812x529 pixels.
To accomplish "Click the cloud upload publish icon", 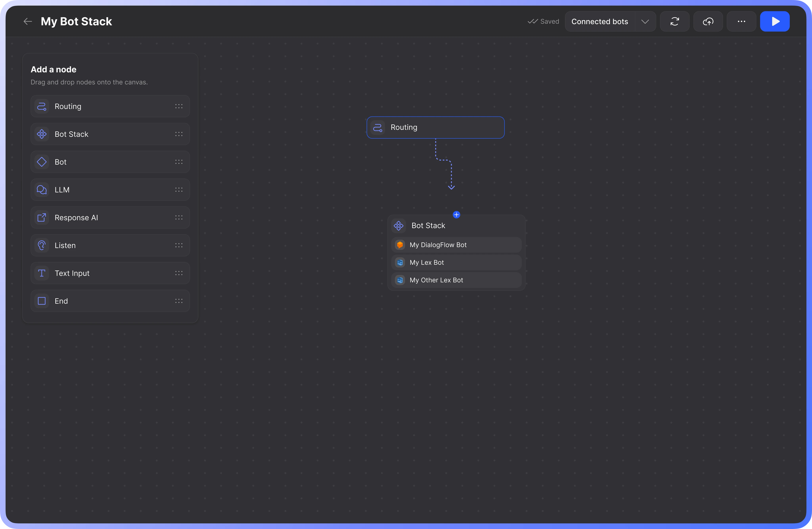I will click(x=708, y=21).
